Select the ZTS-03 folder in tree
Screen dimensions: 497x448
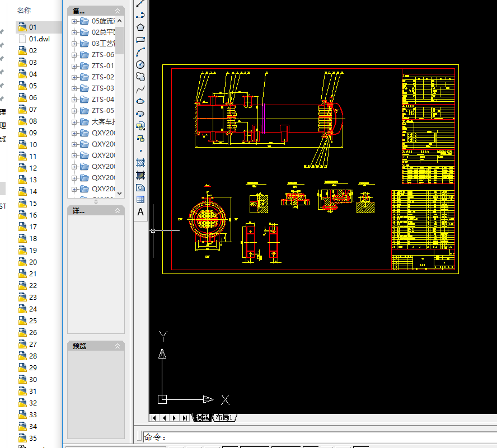[102, 88]
